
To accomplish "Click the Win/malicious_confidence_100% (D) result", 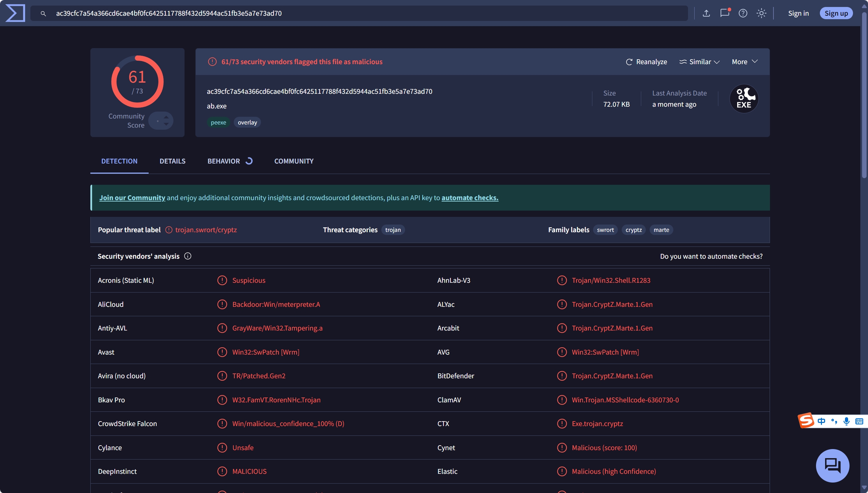I will pos(288,424).
